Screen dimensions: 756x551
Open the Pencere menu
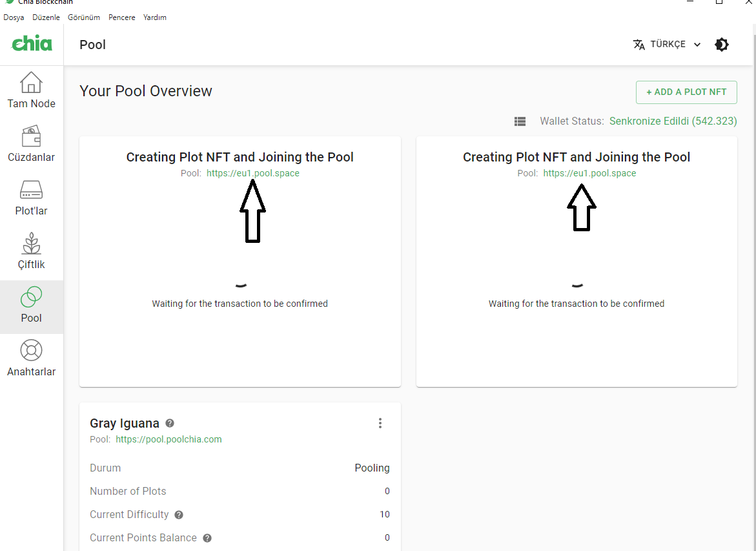point(122,17)
